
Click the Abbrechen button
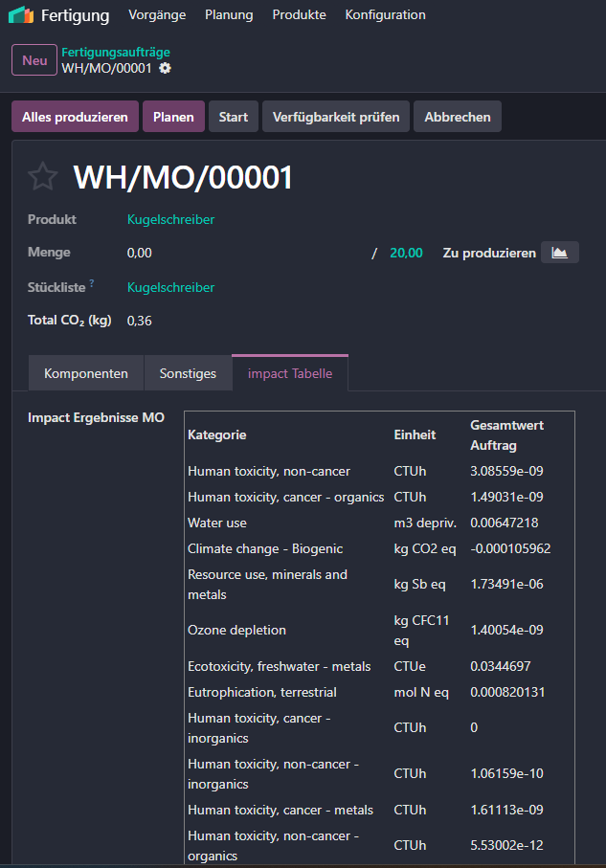click(x=457, y=117)
